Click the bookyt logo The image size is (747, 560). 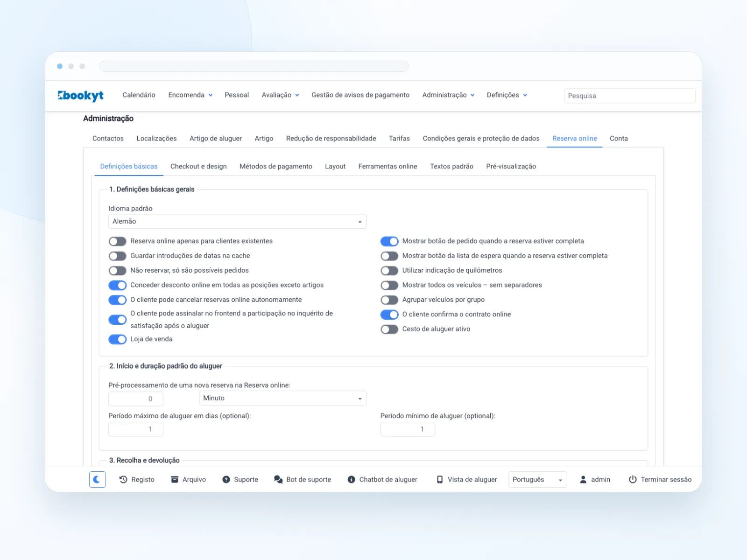tap(80, 95)
